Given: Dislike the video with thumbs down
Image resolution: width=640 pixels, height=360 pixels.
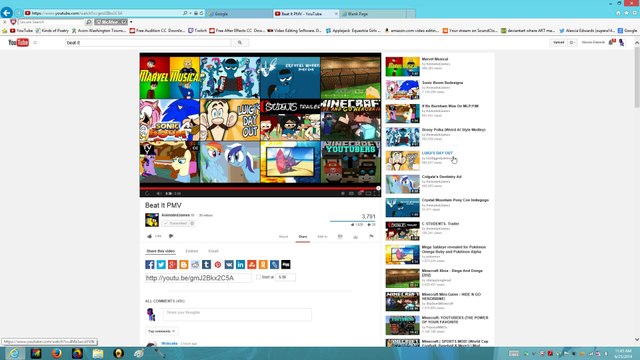Looking at the screenshot, I should coord(171,236).
